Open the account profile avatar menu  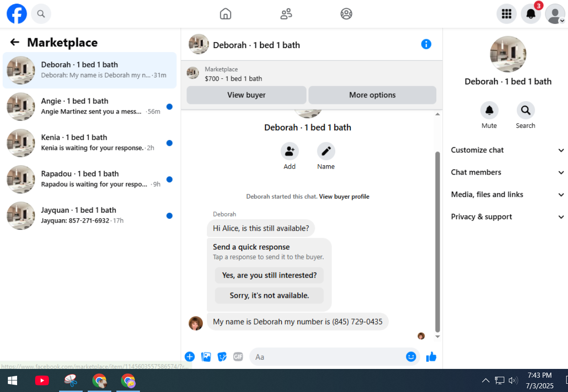[555, 14]
